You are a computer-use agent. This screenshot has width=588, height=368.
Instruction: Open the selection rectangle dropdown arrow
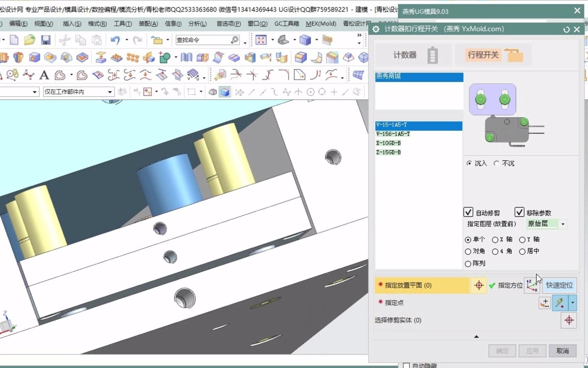pos(201,92)
